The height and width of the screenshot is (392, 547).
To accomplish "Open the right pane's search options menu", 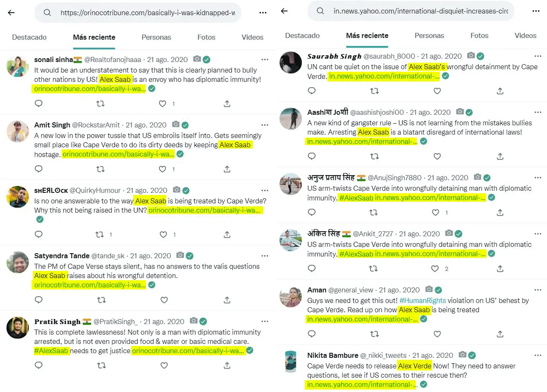I will pyautogui.click(x=536, y=11).
